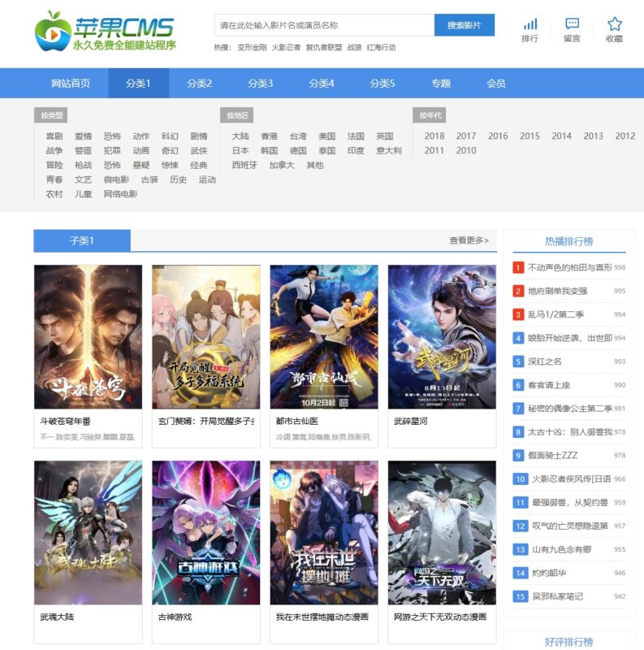Screen dimensions: 644x650
Task: Click the Apple CMS logo
Action: pos(106,30)
